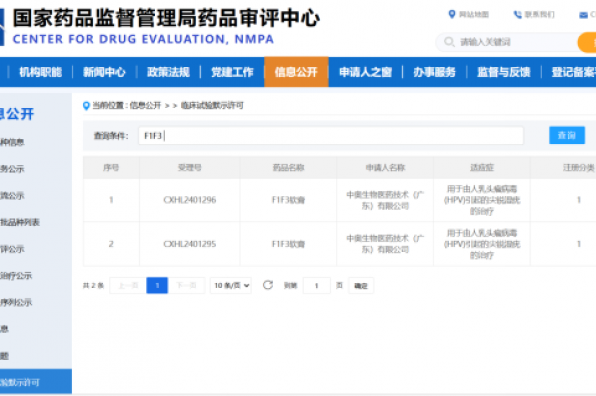Click F1F3软膏 in the CXHL2401296 row

[288, 200]
